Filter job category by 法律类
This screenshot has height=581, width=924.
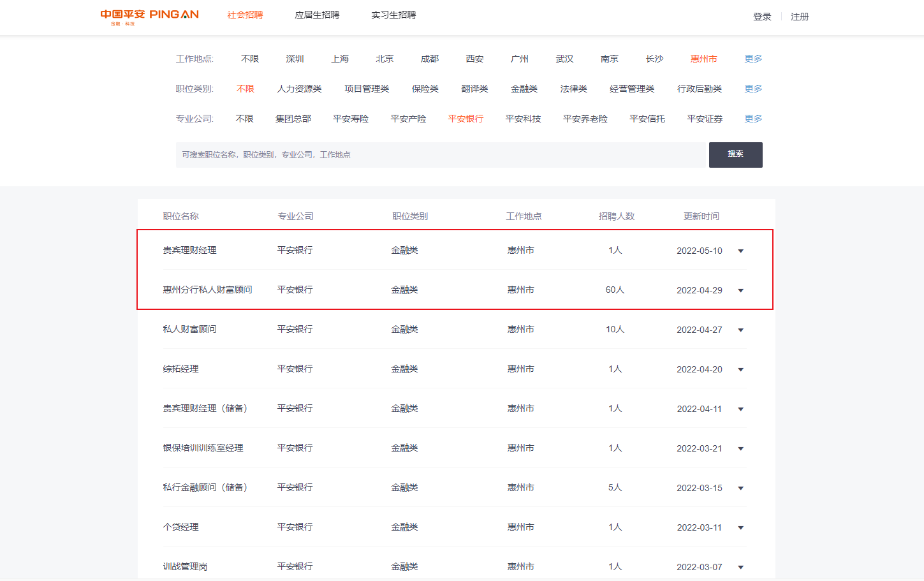(x=574, y=89)
